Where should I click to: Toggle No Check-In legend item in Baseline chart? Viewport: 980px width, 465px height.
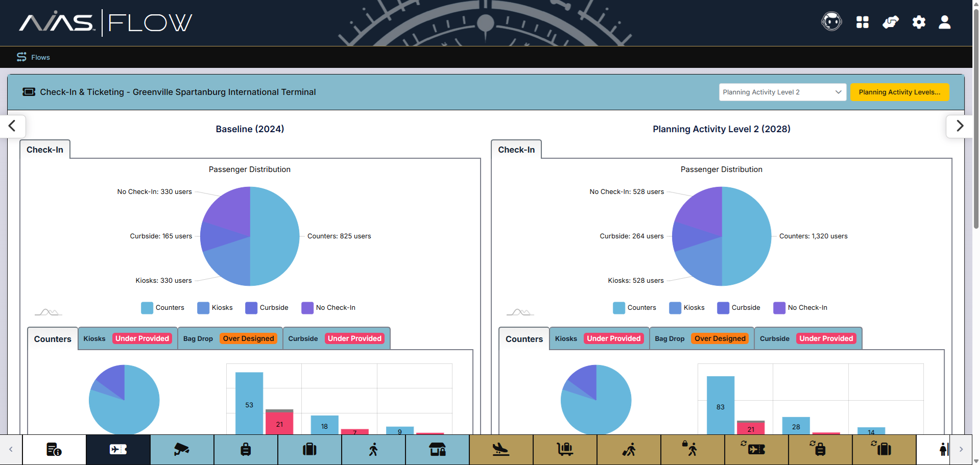[x=329, y=308]
